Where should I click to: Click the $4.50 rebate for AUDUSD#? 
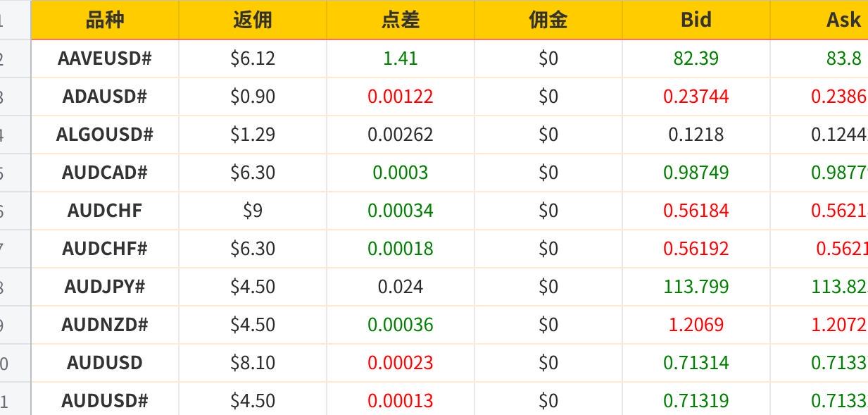[x=253, y=400]
